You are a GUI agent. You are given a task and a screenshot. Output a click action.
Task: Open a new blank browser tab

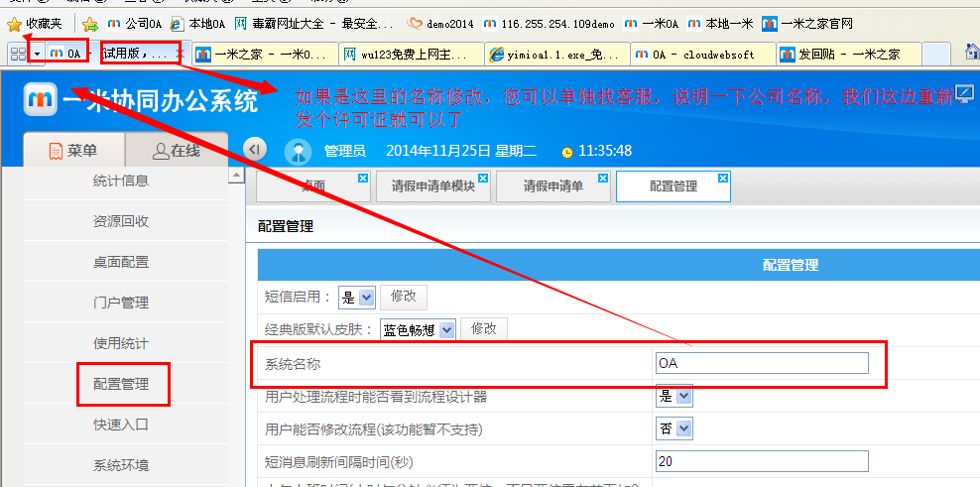935,55
